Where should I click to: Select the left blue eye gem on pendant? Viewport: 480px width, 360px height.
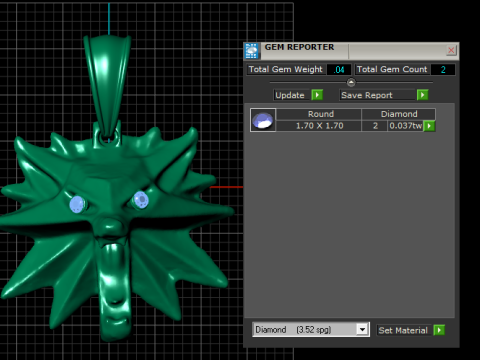(x=77, y=204)
